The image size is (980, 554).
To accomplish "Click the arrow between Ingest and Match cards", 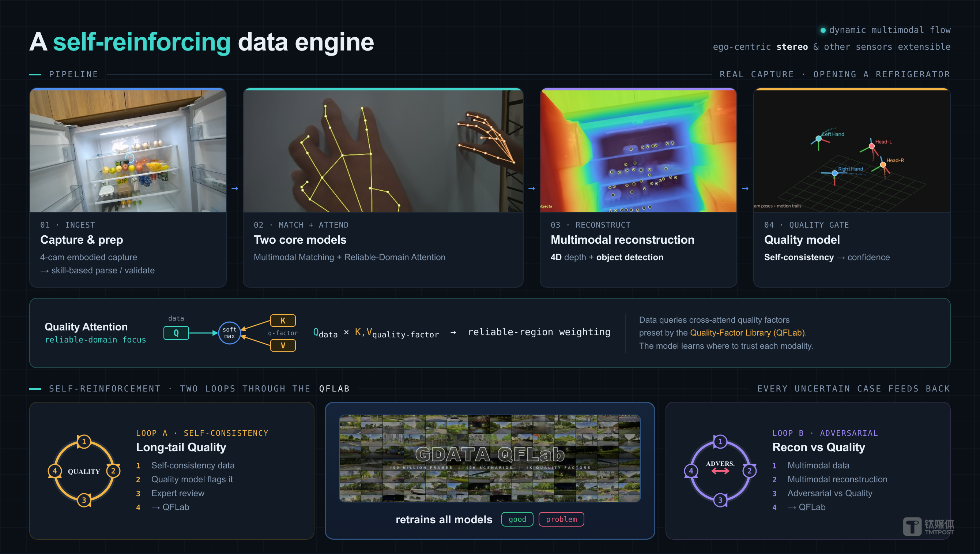I will click(235, 188).
